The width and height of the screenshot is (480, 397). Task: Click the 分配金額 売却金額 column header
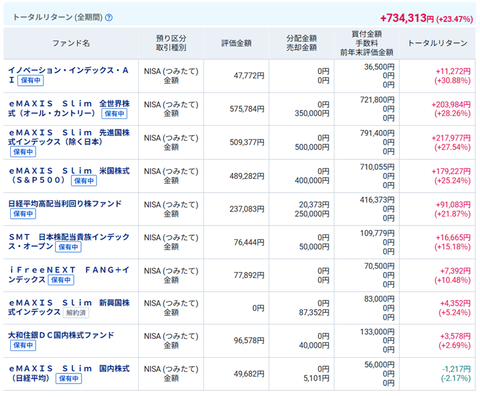301,43
